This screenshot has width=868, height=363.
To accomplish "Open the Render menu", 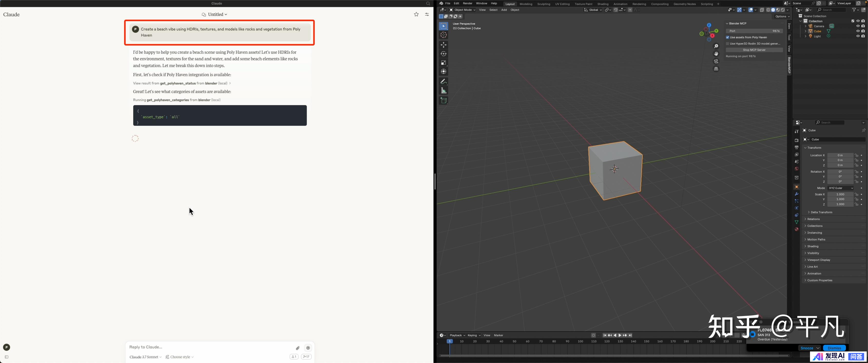I will 467,3.
